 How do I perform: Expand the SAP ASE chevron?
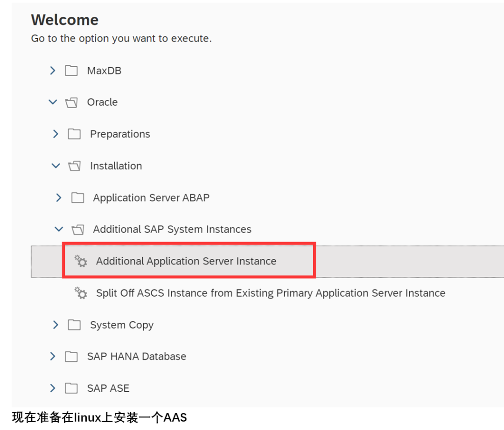coord(53,388)
